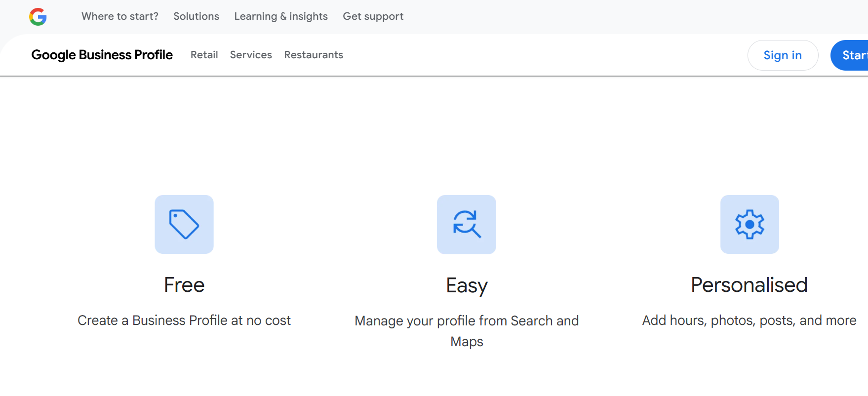Viewport: 868px width, 396px height.
Task: Click the gear icon above Personalised
Action: click(x=750, y=224)
